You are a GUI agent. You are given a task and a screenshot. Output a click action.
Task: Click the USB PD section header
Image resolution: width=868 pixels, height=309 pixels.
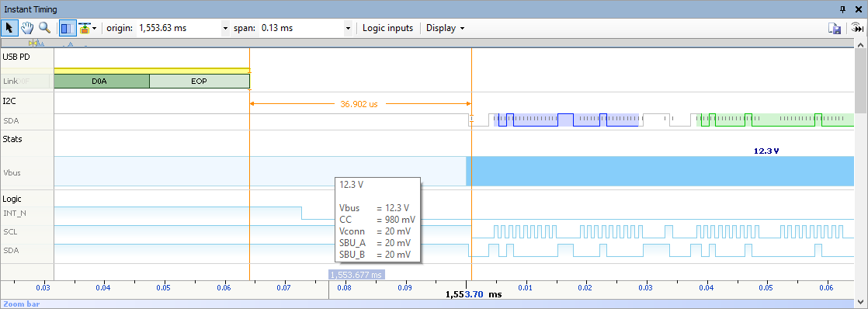point(16,56)
